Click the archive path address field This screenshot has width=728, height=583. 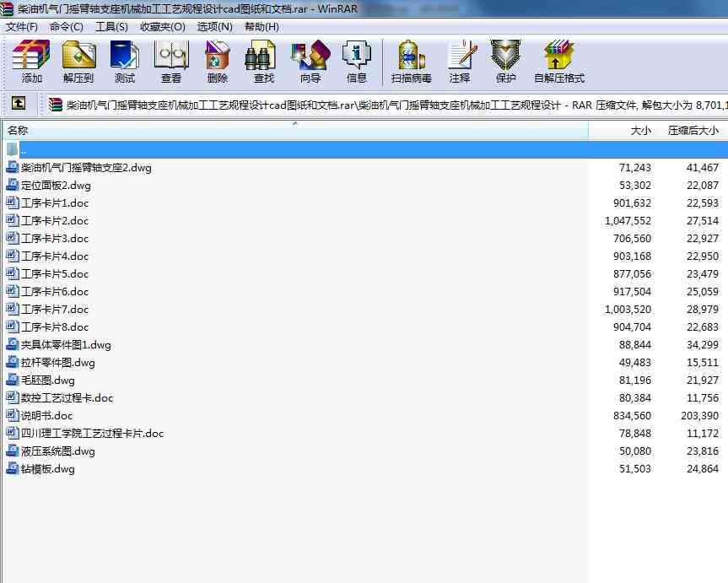386,105
